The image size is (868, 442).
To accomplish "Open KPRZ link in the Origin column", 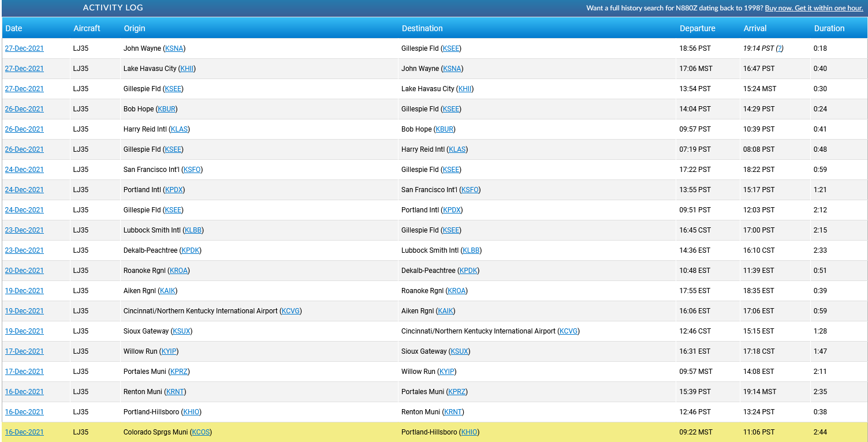I will 180,372.
